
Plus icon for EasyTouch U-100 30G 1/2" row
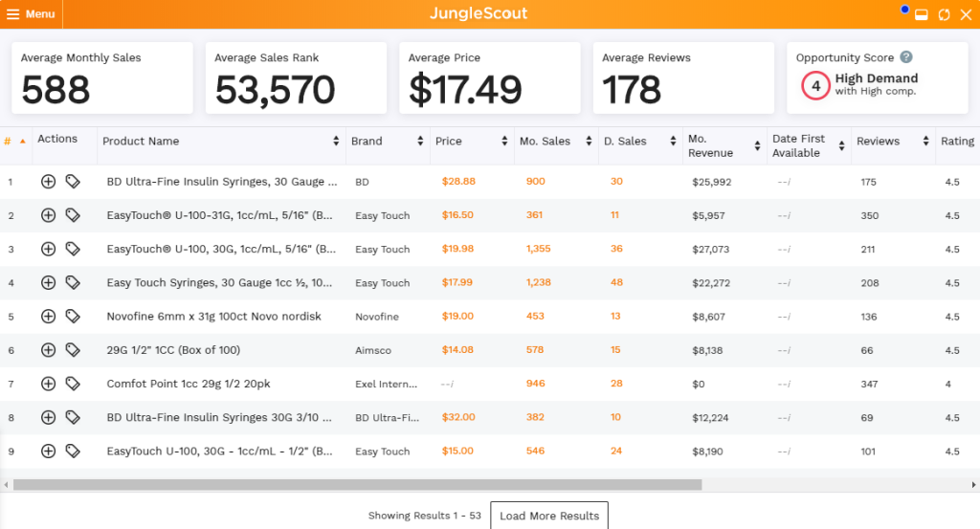[48, 452]
